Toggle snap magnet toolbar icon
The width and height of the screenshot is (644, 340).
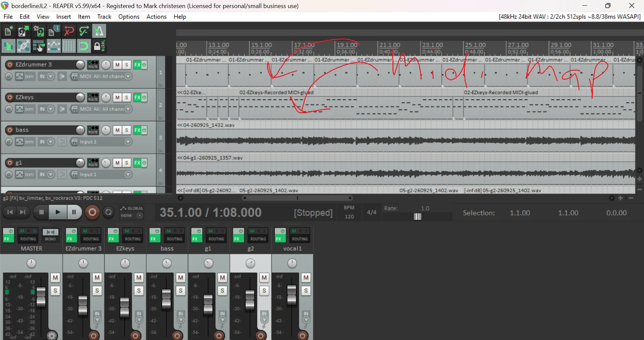pyautogui.click(x=84, y=46)
